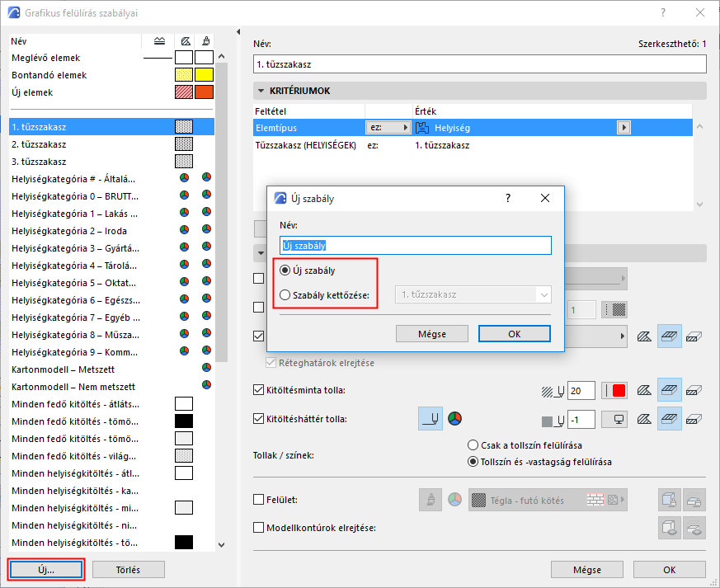Click the pen button beside Kitöltésháttér tolla
Screen dimensions: 720x588
tap(431, 419)
